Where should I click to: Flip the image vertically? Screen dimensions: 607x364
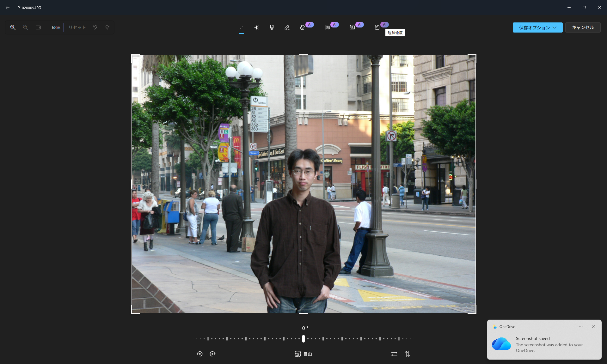pos(408,354)
